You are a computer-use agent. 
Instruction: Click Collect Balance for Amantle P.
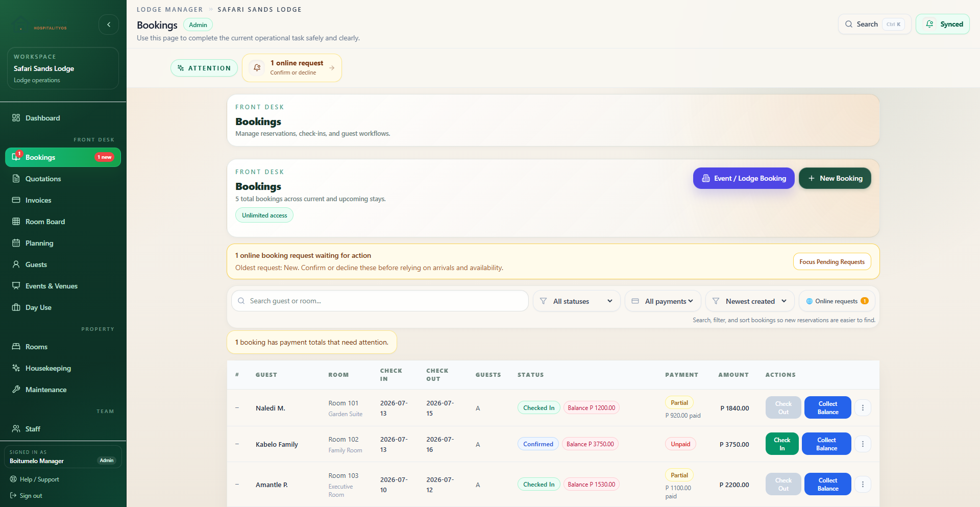point(828,484)
